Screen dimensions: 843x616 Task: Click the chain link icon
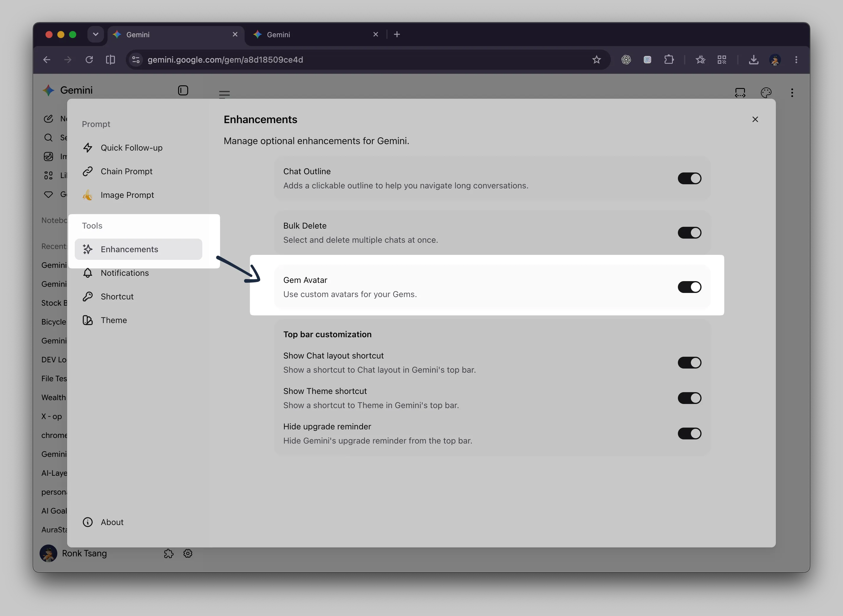(x=88, y=171)
